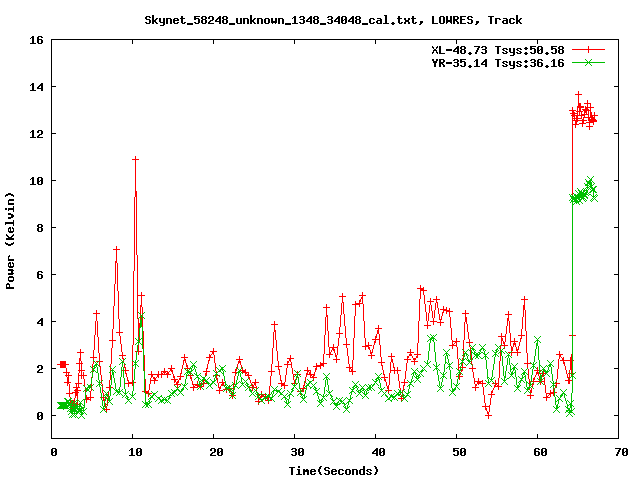Click the green legend line sample

coord(588,62)
